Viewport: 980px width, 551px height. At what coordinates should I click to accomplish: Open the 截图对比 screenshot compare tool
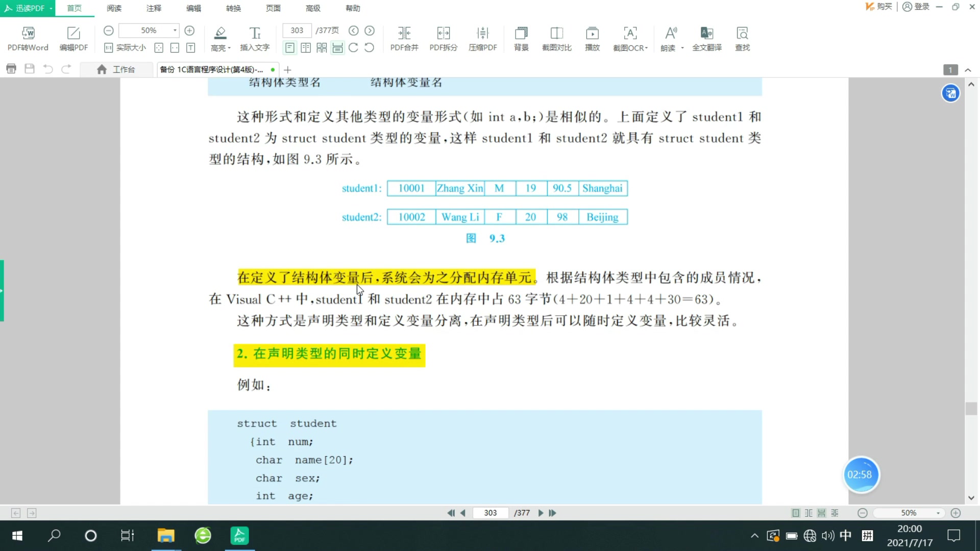pos(557,39)
